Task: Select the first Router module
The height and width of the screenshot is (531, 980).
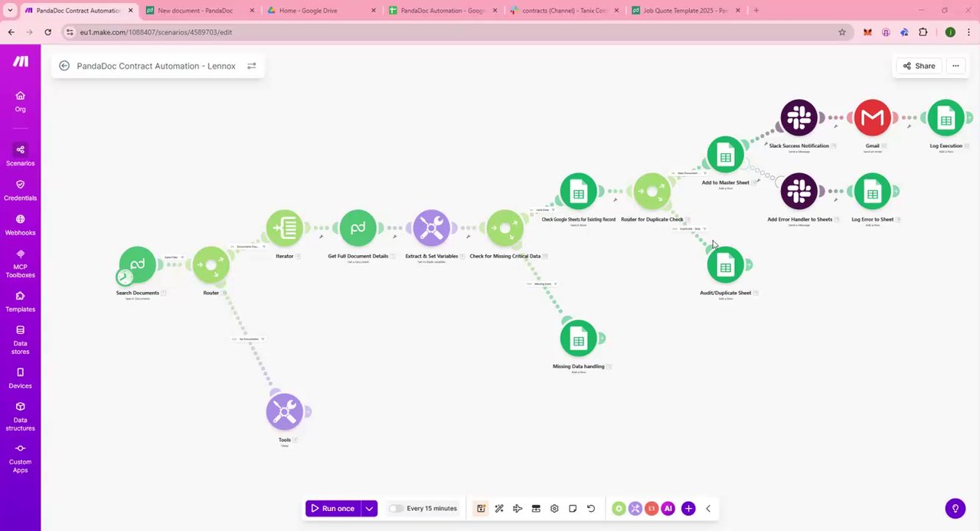Action: 211,265
